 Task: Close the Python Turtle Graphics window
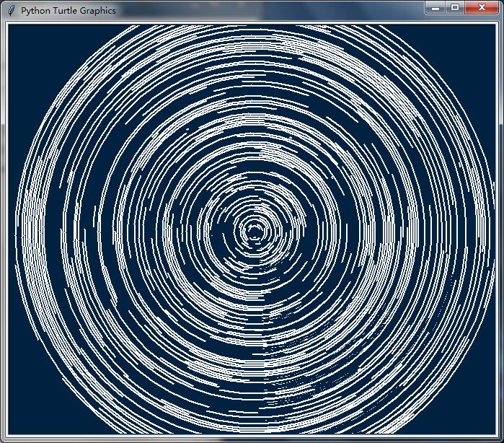(482, 8)
